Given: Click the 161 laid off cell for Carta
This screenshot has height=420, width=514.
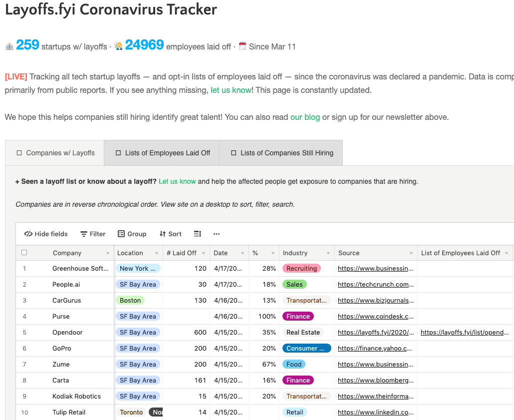Looking at the screenshot, I should tap(186, 381).
